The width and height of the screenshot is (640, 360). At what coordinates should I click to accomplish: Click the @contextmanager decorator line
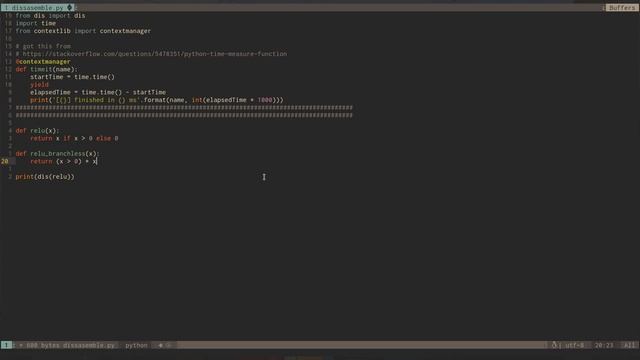tap(43, 62)
